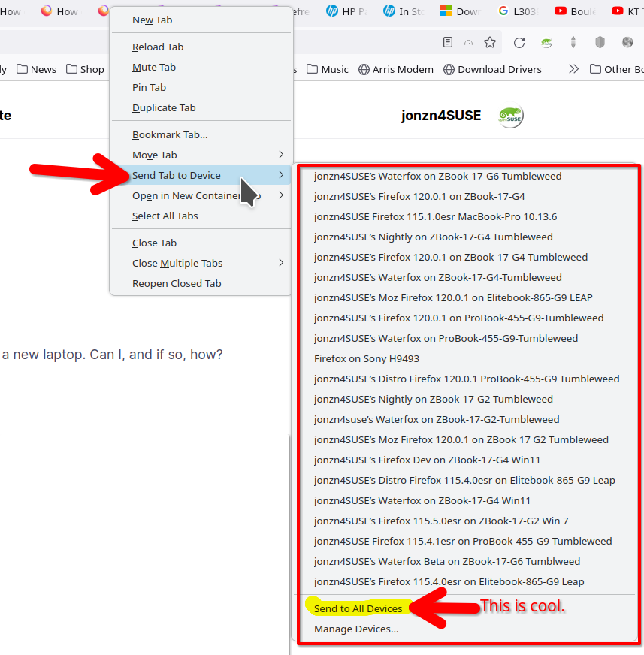The height and width of the screenshot is (655, 644).
Task: Select Duplicate Tab menu entry
Action: click(201, 107)
